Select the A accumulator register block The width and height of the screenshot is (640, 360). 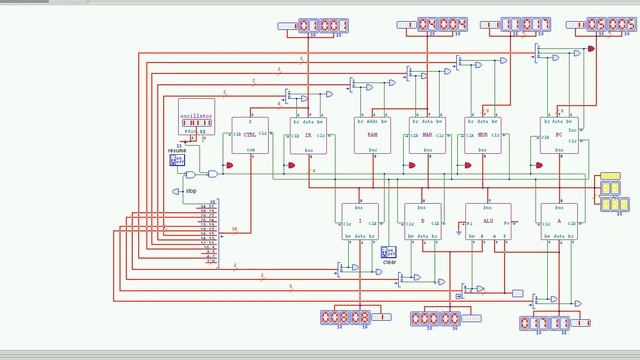tap(559, 222)
